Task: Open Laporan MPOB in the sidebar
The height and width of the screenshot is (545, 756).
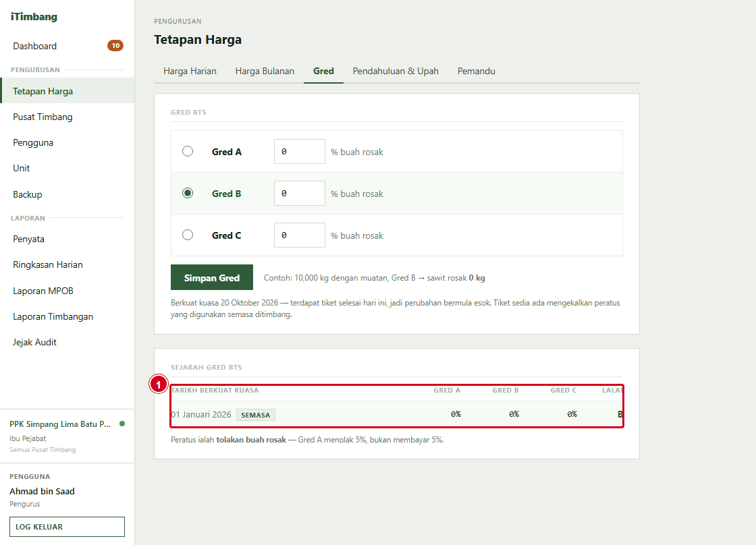Action: pos(67,291)
